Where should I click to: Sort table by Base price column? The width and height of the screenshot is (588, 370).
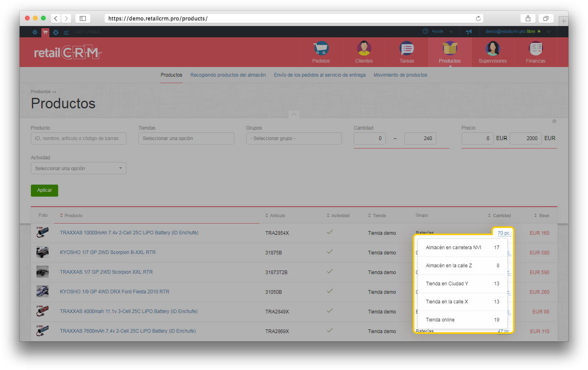pos(542,215)
